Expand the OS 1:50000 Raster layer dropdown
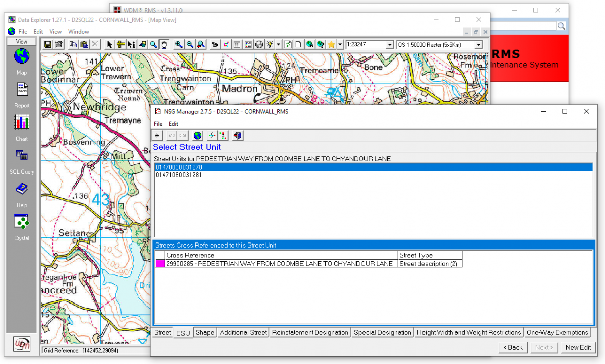 tap(478, 45)
